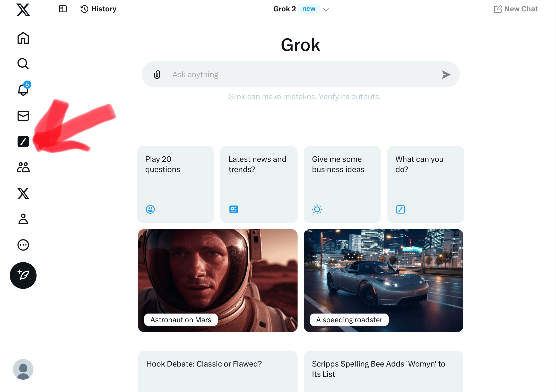The image size is (556, 392).
Task: Open the Astronaut on Mars image prompt
Action: tap(218, 281)
